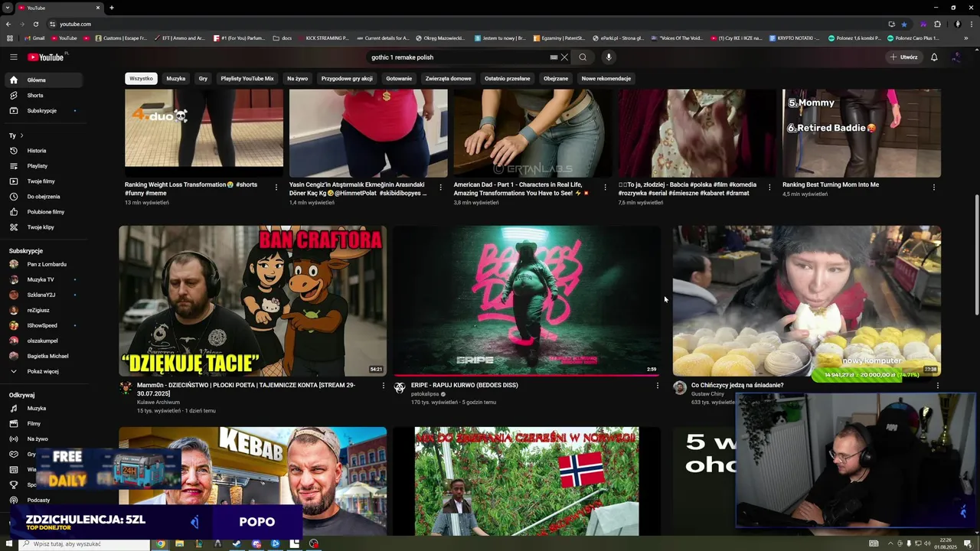The width and height of the screenshot is (980, 551).
Task: Select Ostatnio przesłane filter chip
Action: coord(508,79)
